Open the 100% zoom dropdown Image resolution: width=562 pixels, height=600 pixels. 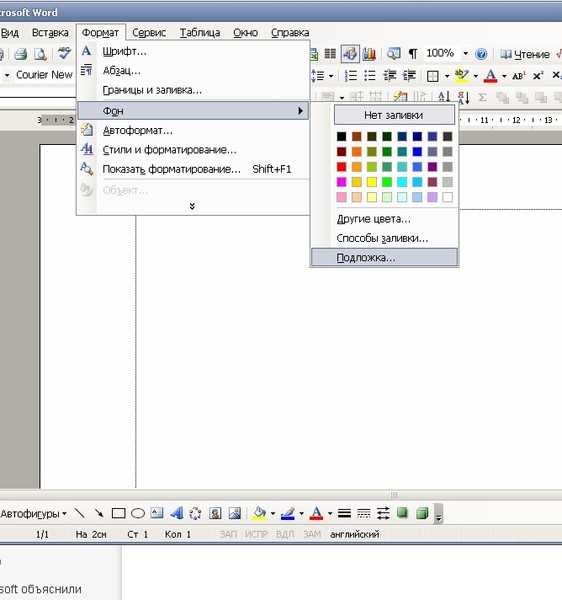click(x=466, y=53)
